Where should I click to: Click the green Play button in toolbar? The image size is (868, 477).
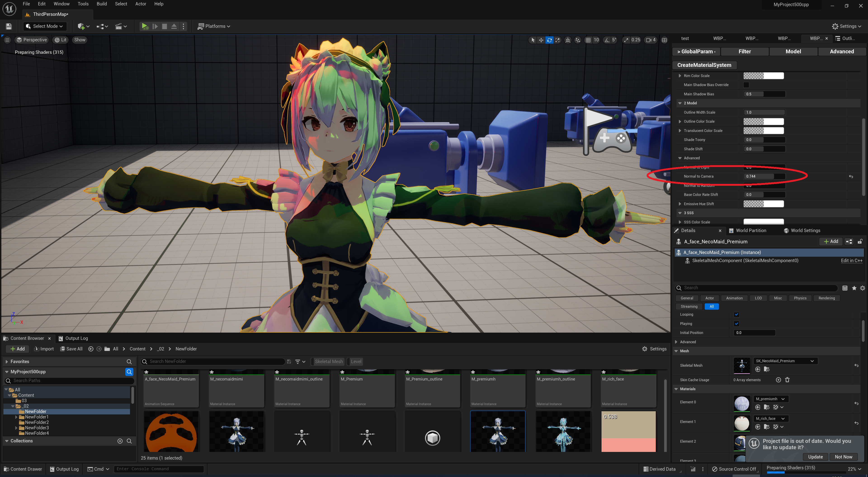coord(145,26)
